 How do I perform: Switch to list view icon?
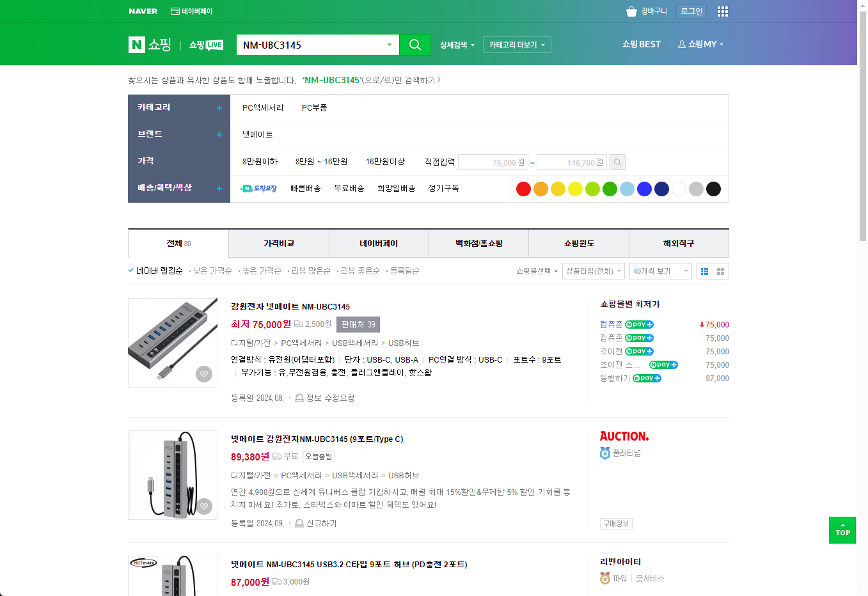(x=704, y=271)
